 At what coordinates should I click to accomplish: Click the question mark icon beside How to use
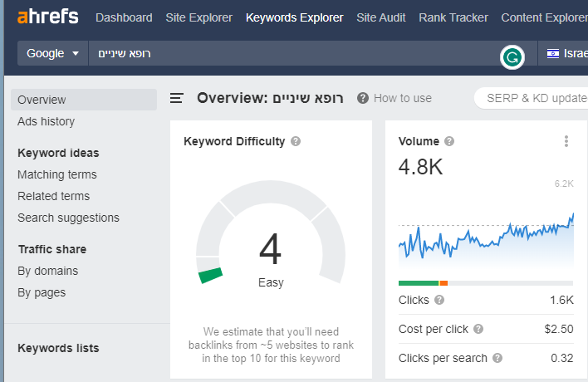click(x=363, y=98)
